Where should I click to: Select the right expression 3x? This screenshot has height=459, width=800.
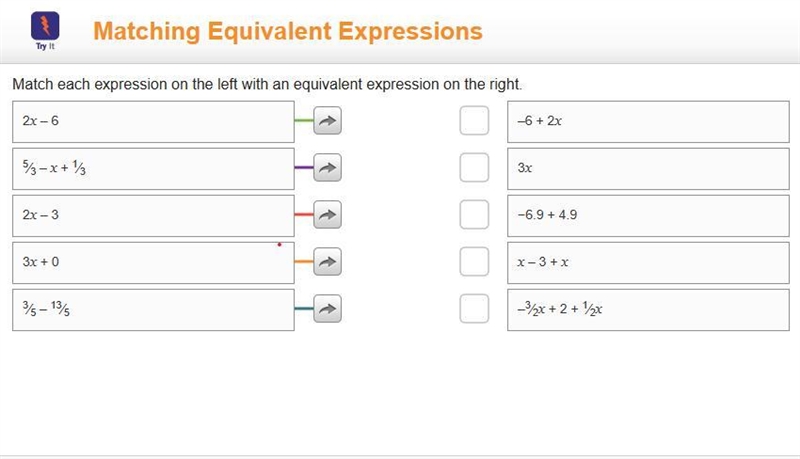pyautogui.click(x=648, y=169)
